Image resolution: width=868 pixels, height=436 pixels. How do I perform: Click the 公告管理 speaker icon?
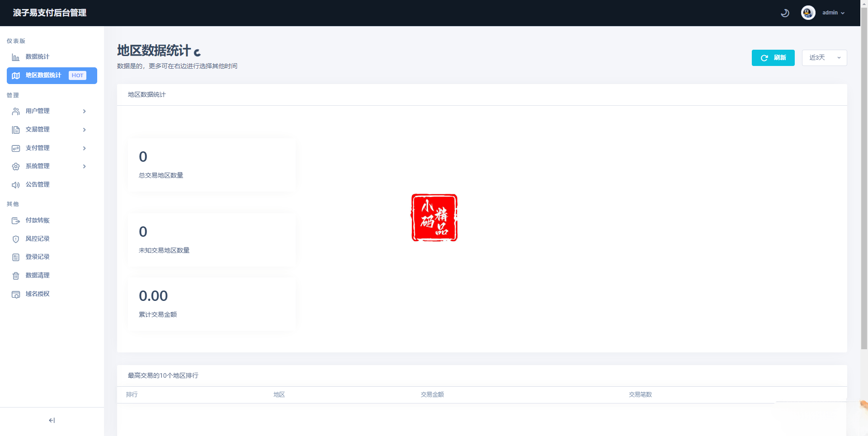pyautogui.click(x=16, y=185)
